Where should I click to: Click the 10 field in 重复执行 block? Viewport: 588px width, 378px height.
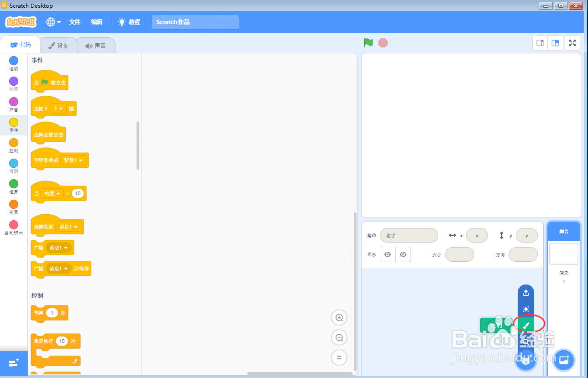(62, 341)
